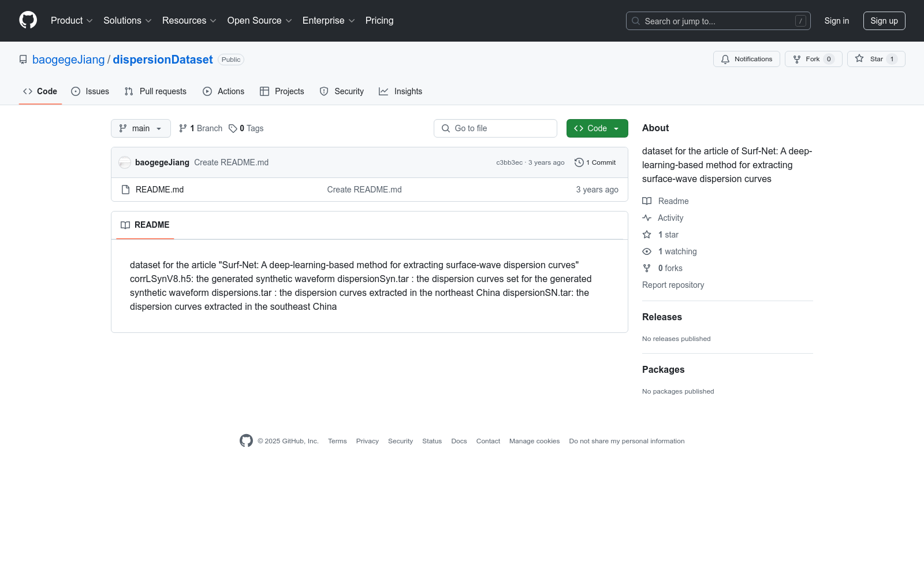Image resolution: width=924 pixels, height=578 pixels.
Task: Click the footer GitHub logo
Action: point(246,441)
